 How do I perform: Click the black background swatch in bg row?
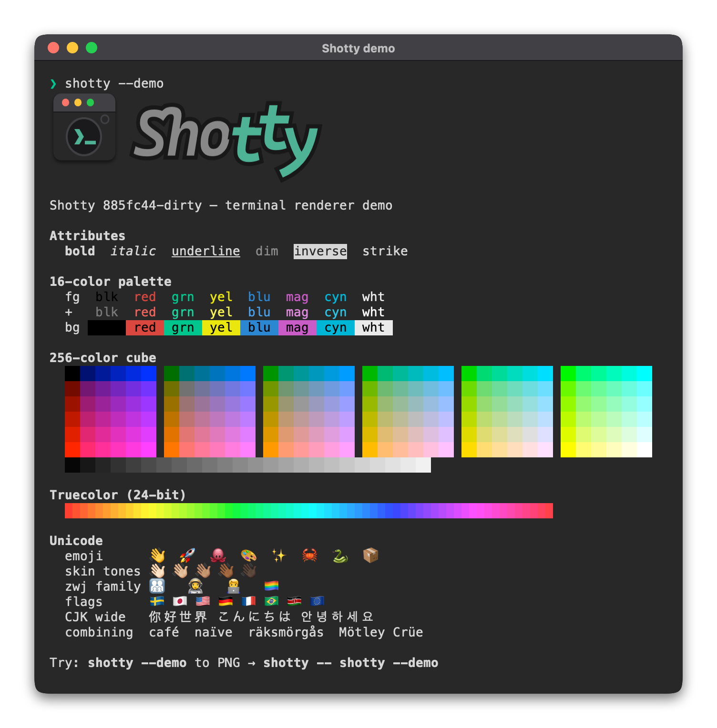click(107, 328)
